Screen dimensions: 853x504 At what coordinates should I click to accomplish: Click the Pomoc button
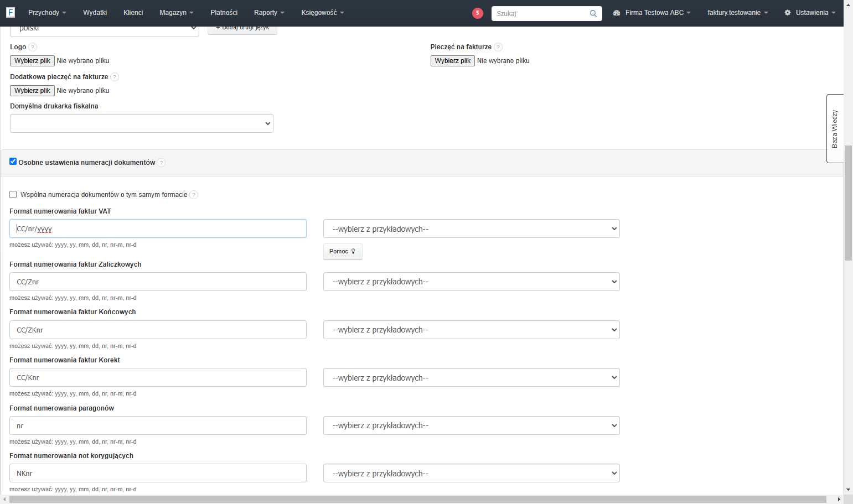pos(343,251)
